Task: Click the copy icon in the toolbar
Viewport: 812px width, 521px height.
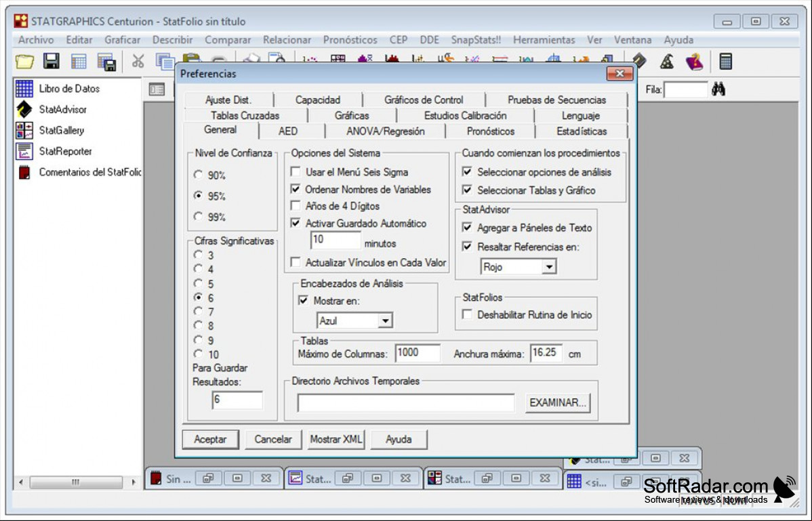Action: 165,62
